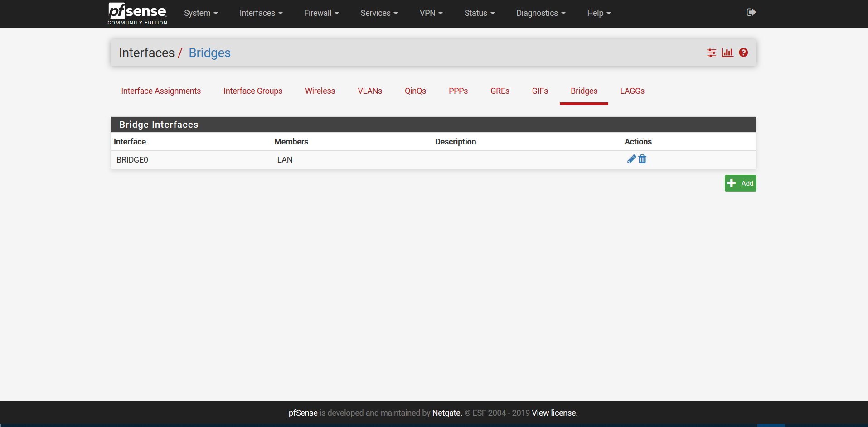Open the Services dropdown menu
The image size is (868, 427).
pos(379,13)
